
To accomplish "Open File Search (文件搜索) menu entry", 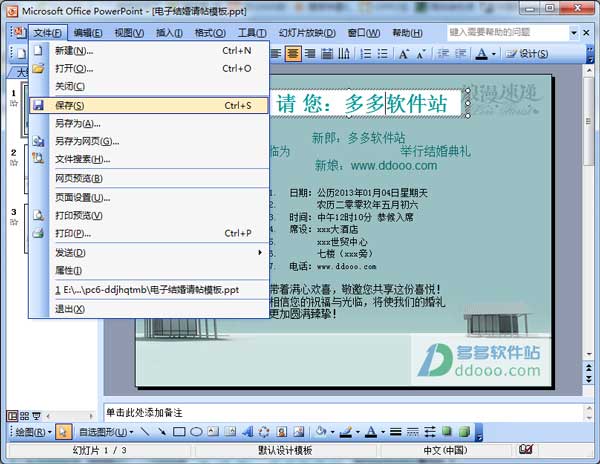I will 148,159.
